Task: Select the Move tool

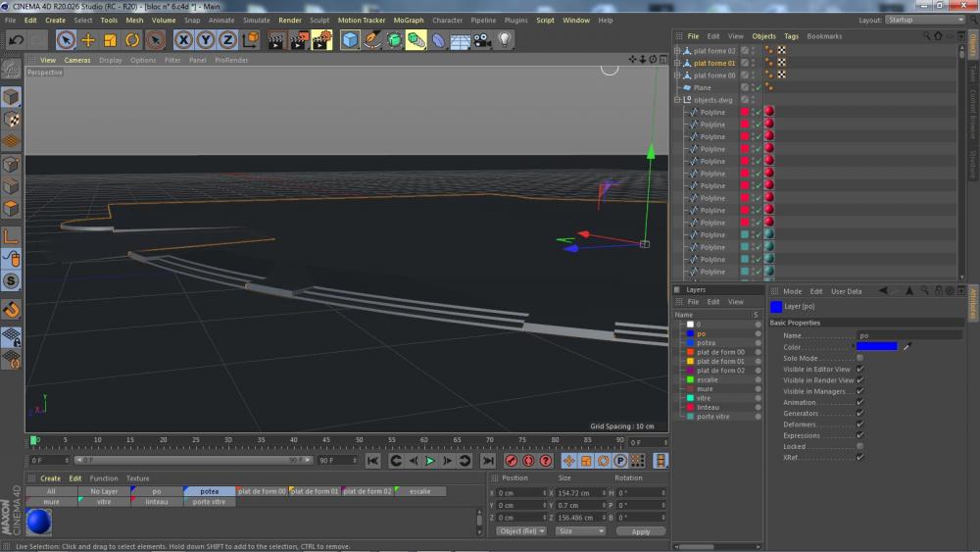Action: tap(88, 40)
